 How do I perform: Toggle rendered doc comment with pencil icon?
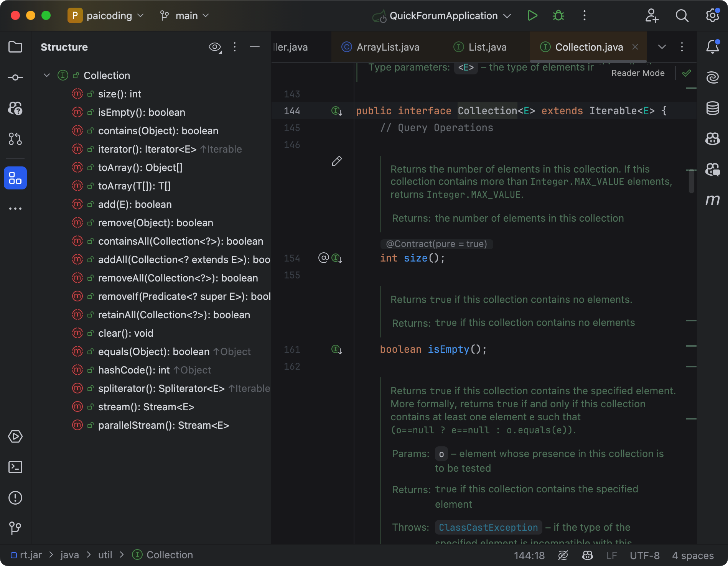(x=337, y=161)
